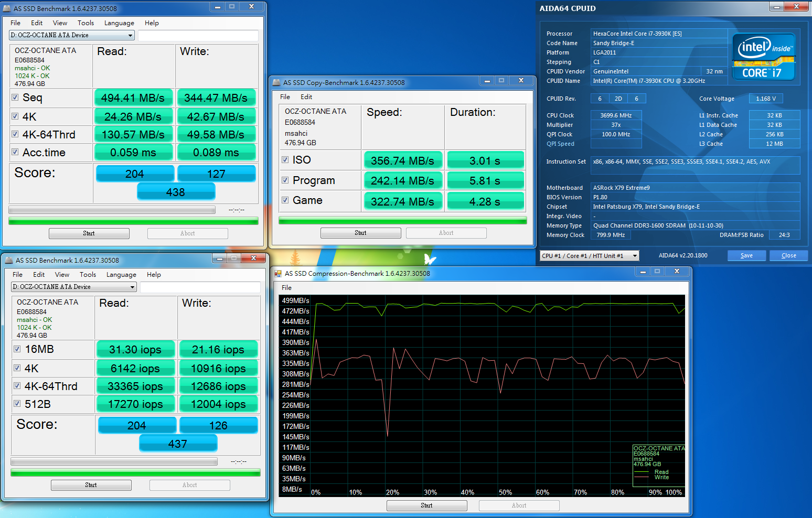
Task: Click the compression graph legend box
Action: coord(659,466)
